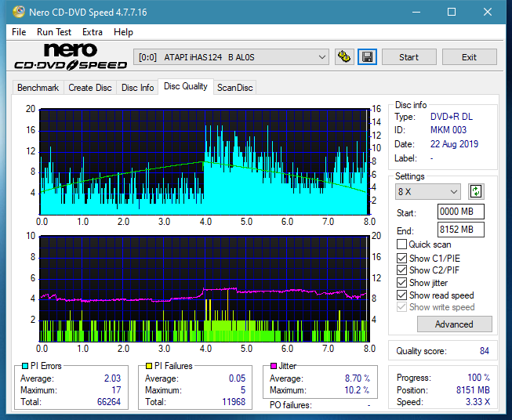Image resolution: width=512 pixels, height=420 pixels.
Task: Maximize the Nero window
Action: tap(452, 12)
